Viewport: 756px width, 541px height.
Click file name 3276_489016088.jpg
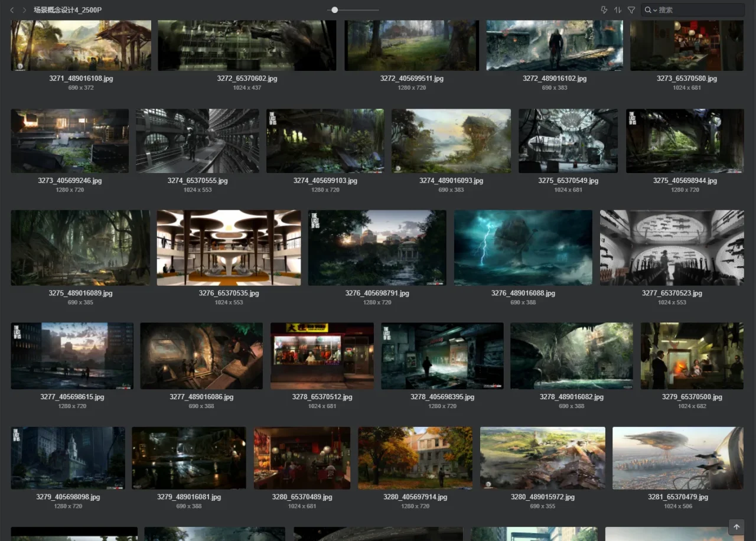[523, 293]
